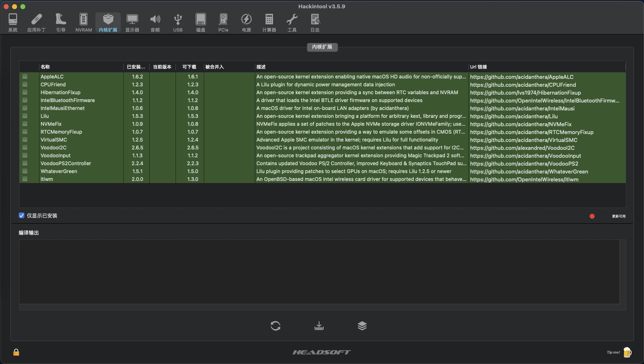Switch to the NVRAM section

(83, 22)
